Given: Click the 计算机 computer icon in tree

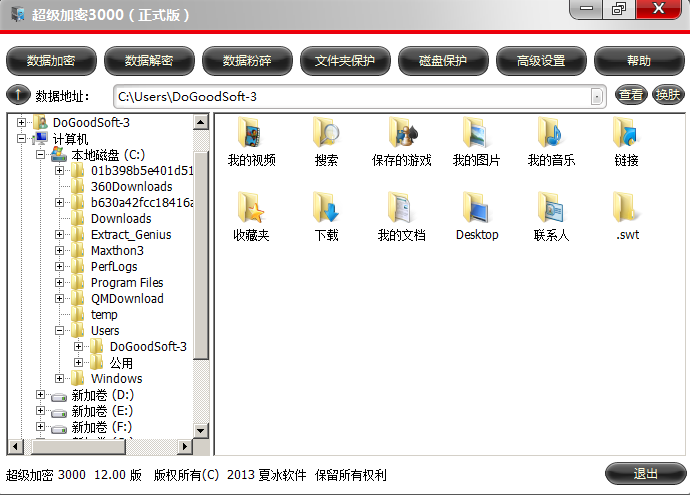Looking at the screenshot, I should point(40,139).
